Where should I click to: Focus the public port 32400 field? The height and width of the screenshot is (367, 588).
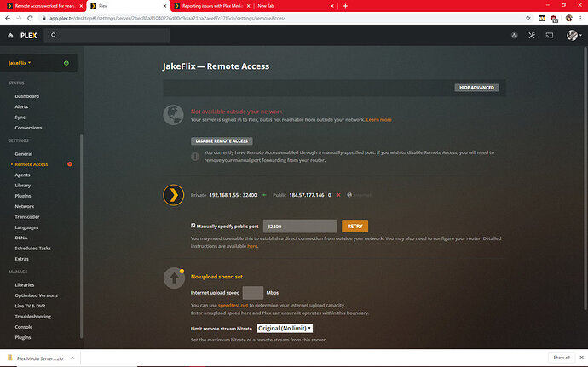tap(300, 227)
